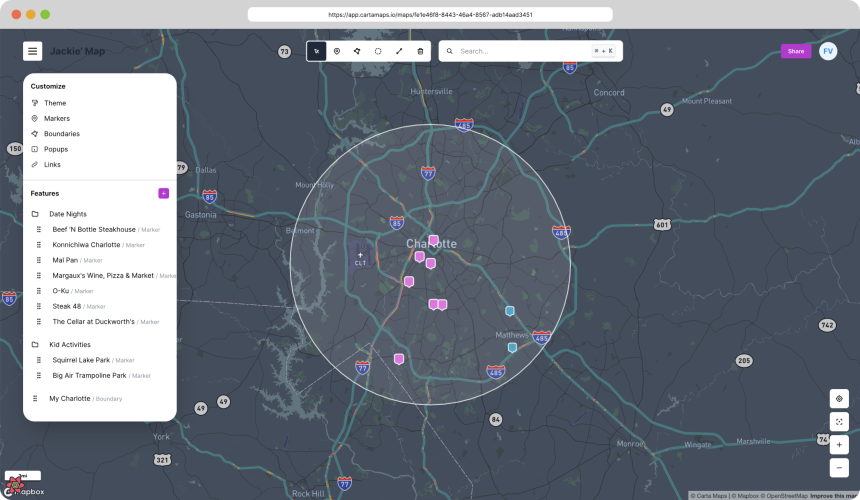Open the Popups customization
Image resolution: width=860 pixels, height=500 pixels.
coord(56,149)
